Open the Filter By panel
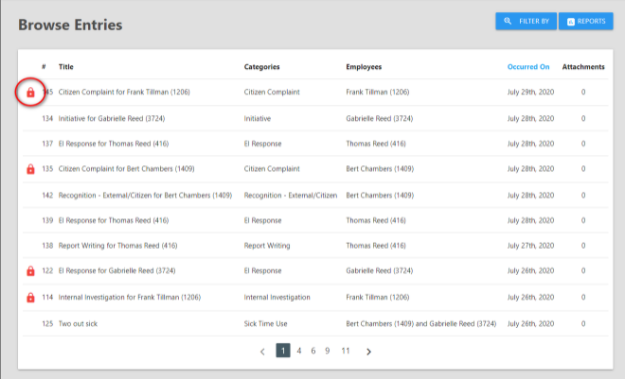 pyautogui.click(x=526, y=21)
